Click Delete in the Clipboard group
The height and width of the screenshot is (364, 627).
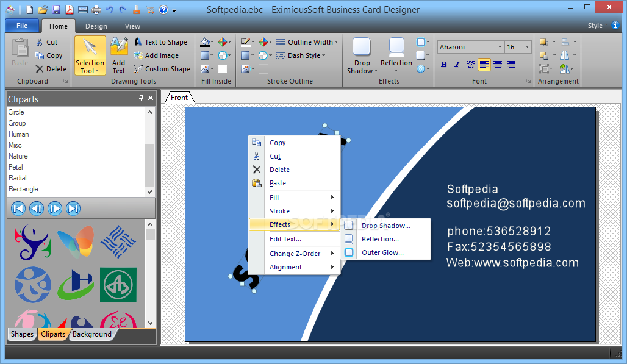[x=51, y=69]
